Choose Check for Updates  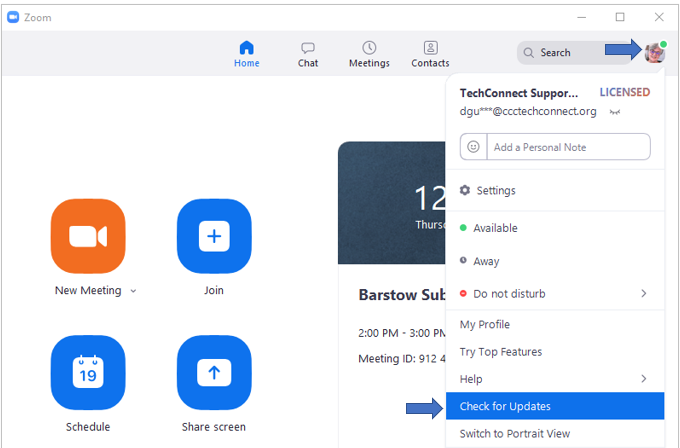[x=555, y=406]
